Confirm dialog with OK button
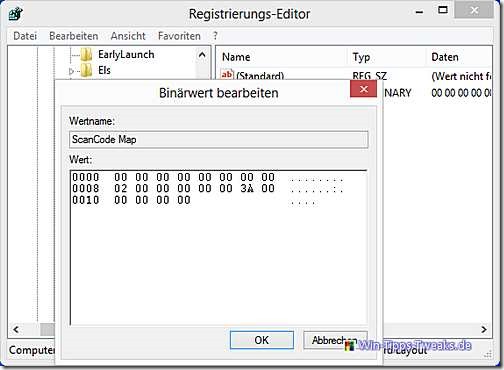The width and height of the screenshot is (504, 370). pyautogui.click(x=262, y=340)
